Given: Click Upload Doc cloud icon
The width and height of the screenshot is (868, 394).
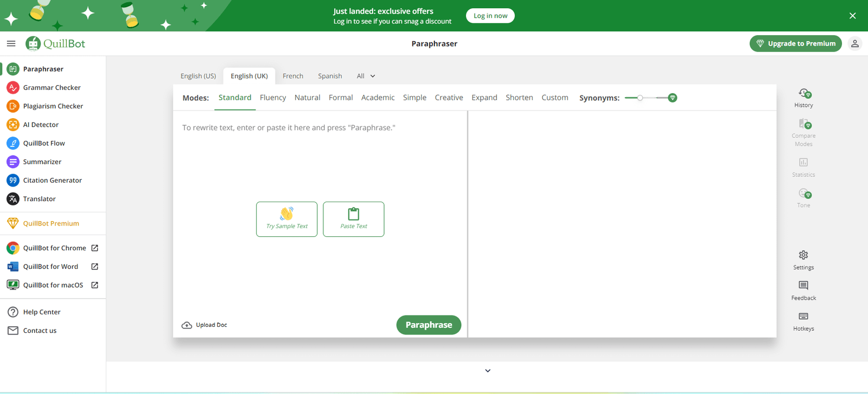Looking at the screenshot, I should point(187,325).
